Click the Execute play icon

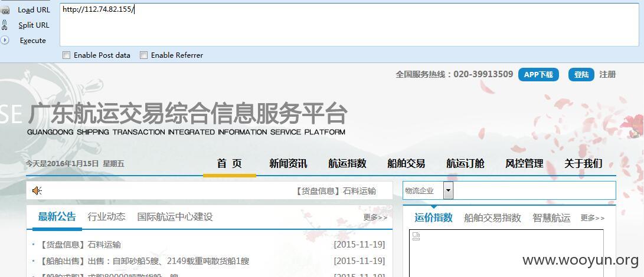[5, 40]
